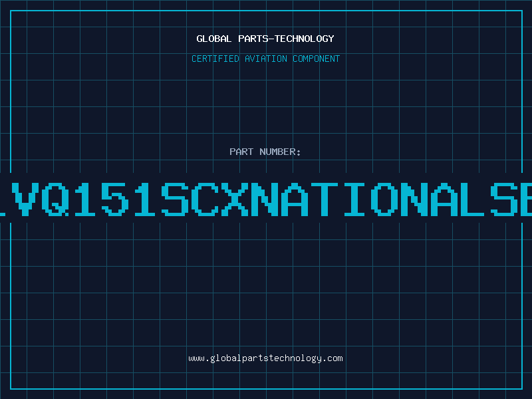532x399 pixels.
Task: Open the www.globalpartstechnology.com website link
Action: [265, 358]
